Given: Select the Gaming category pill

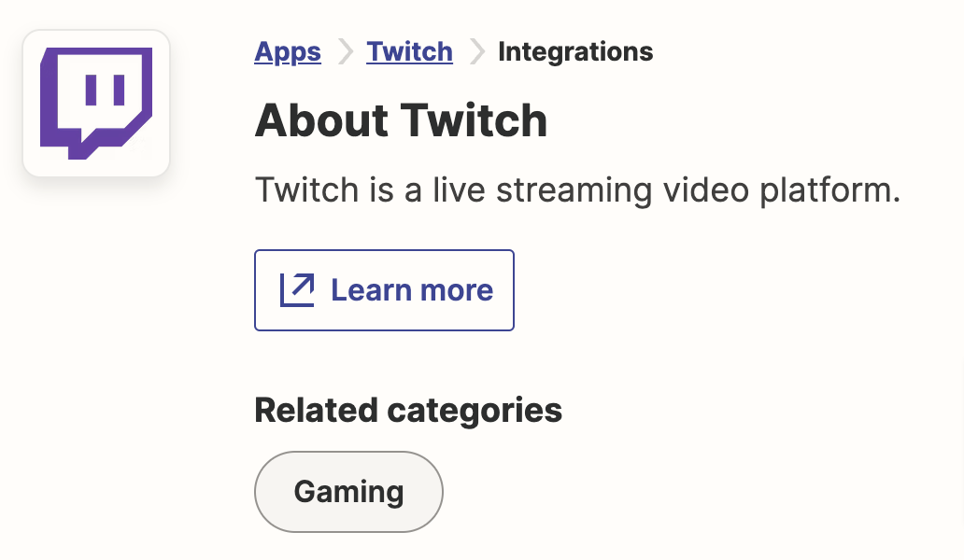Looking at the screenshot, I should coord(348,491).
